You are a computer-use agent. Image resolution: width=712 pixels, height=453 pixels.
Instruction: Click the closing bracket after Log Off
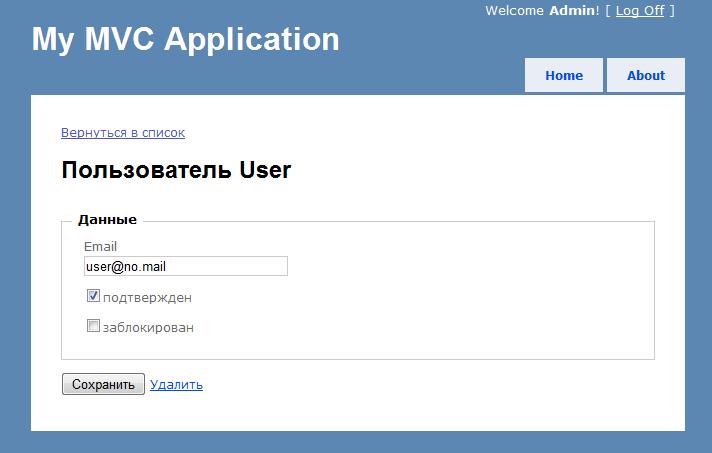coord(672,10)
